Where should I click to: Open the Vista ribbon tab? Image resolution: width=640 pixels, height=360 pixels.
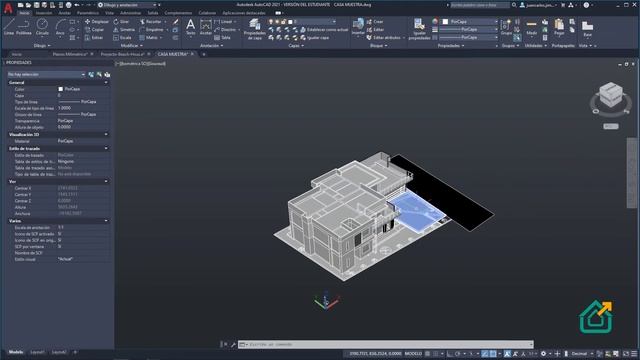[x=109, y=13]
